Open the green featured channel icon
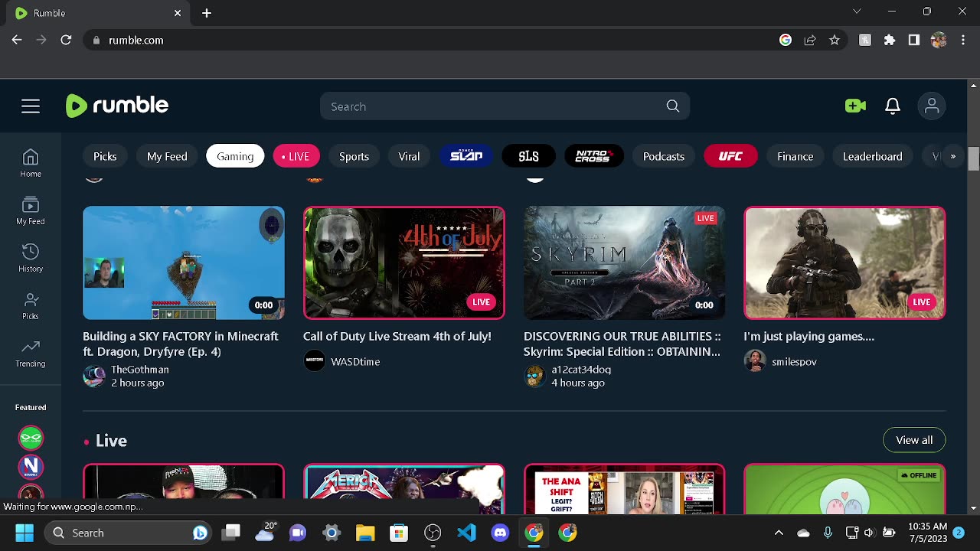The height and width of the screenshot is (551, 980). (31, 438)
